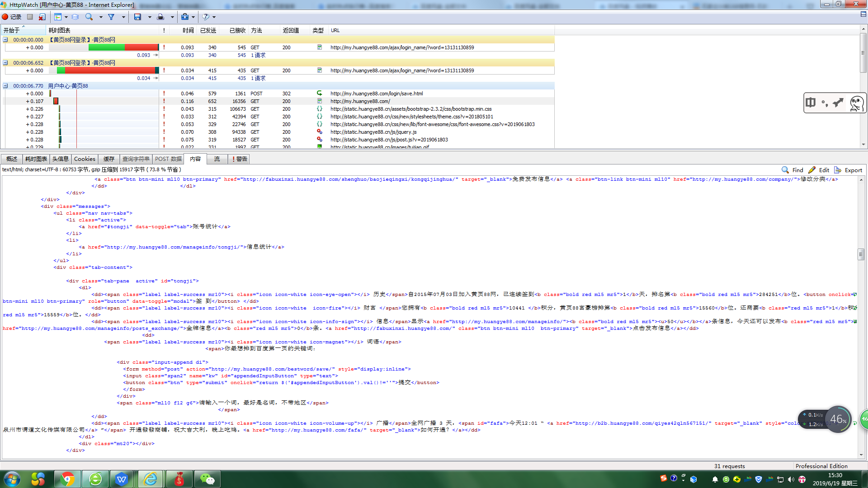Click the Stop recording square icon

(x=30, y=17)
